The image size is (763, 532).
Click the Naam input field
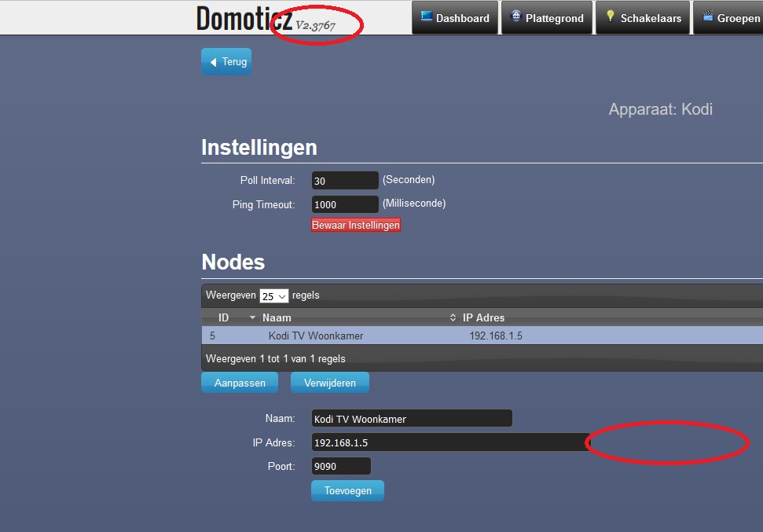point(412,419)
